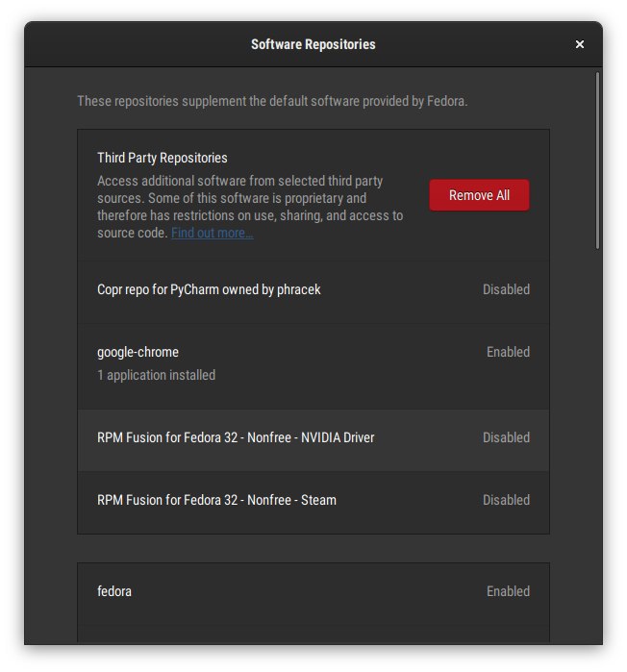Click Disabled status for NVIDIA Driver

coord(506,437)
